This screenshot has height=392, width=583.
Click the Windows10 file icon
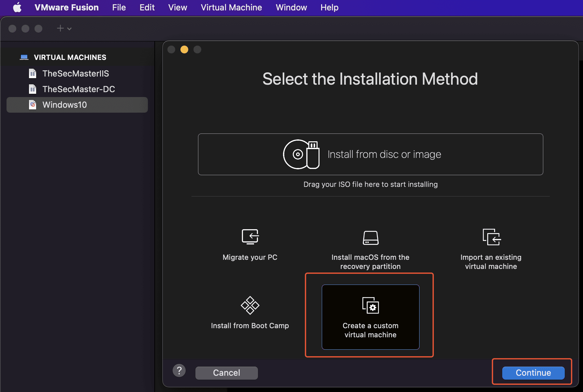pyautogui.click(x=33, y=105)
